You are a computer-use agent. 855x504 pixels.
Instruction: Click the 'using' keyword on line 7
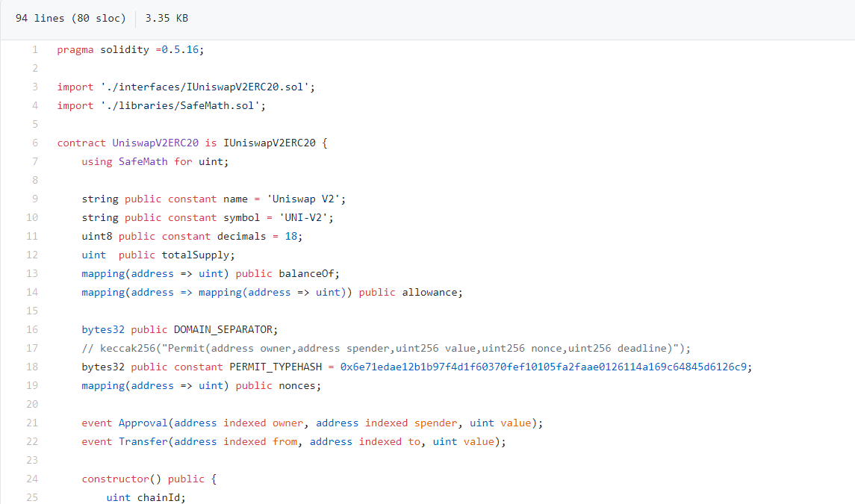pos(97,161)
